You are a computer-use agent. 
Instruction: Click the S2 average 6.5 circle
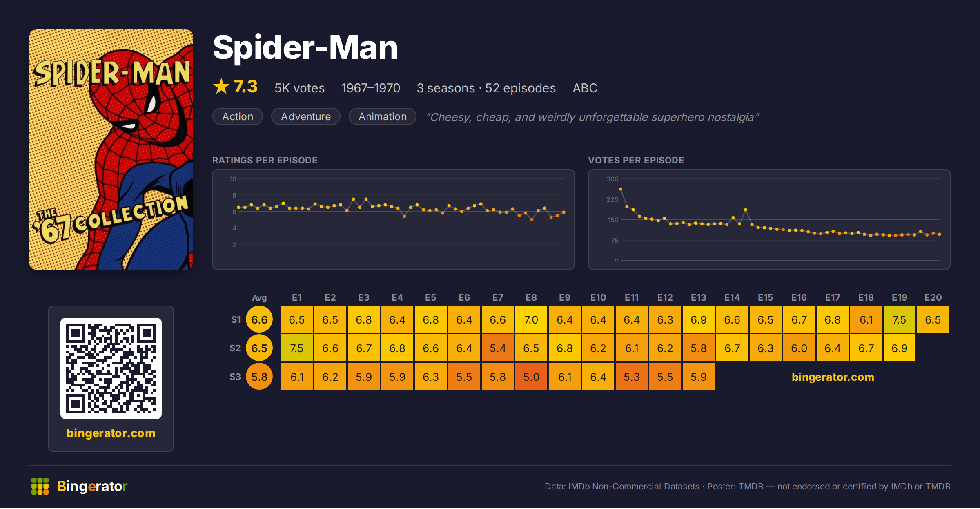click(259, 348)
